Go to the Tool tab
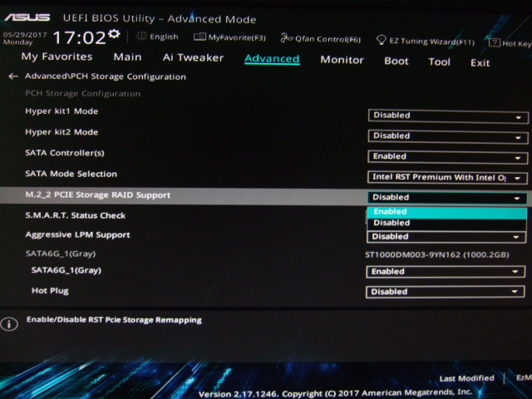Image resolution: width=532 pixels, height=399 pixels. tap(439, 62)
